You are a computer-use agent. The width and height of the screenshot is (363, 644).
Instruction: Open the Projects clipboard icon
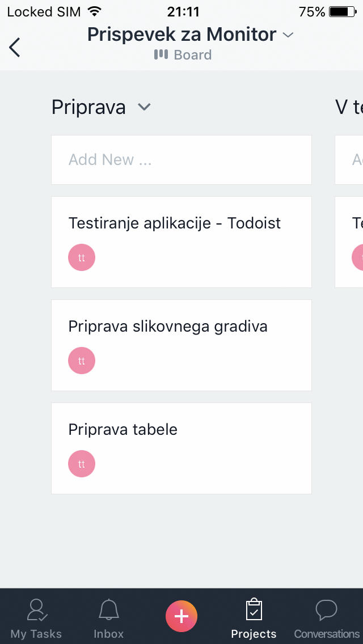[254, 609]
